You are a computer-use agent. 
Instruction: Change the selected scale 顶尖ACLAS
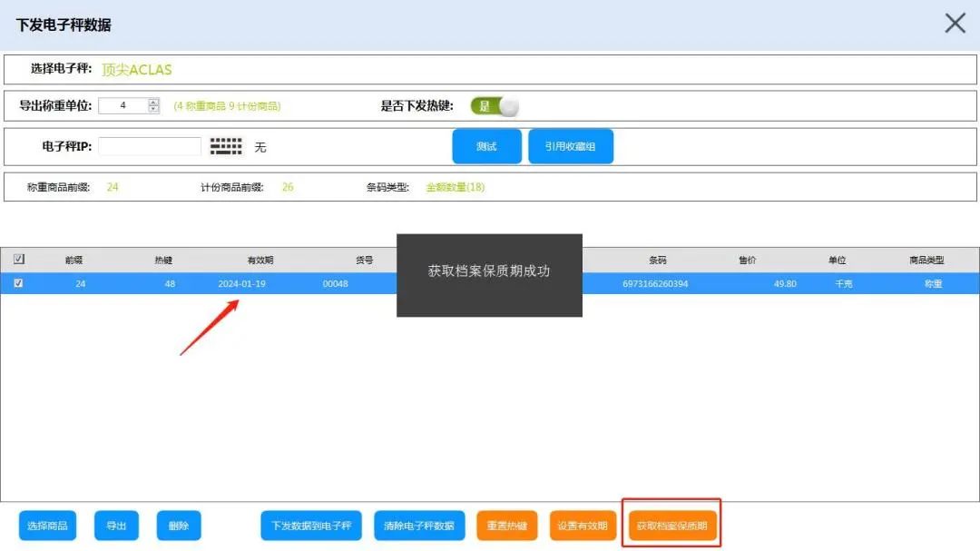(x=137, y=69)
